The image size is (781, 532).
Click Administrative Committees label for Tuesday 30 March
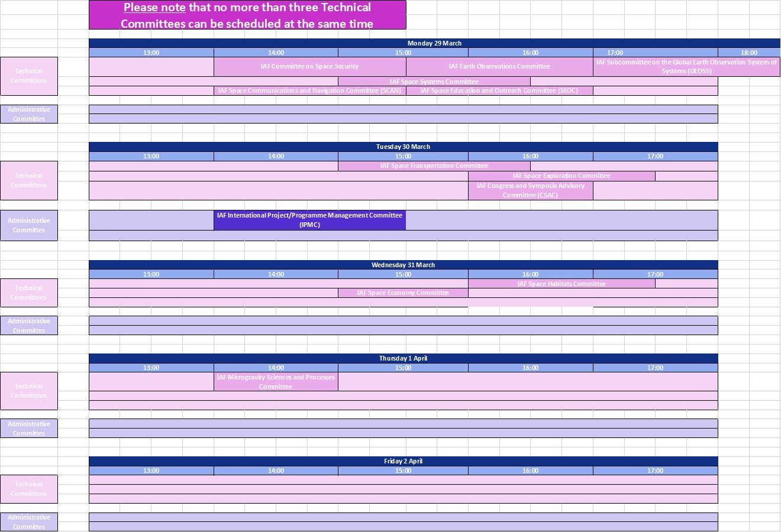coord(29,225)
